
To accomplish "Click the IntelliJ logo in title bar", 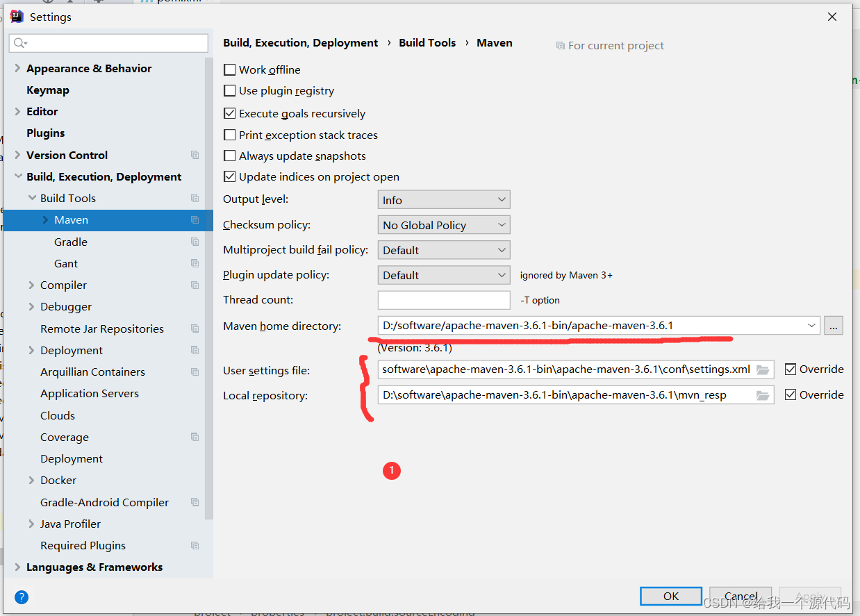I will click(17, 17).
